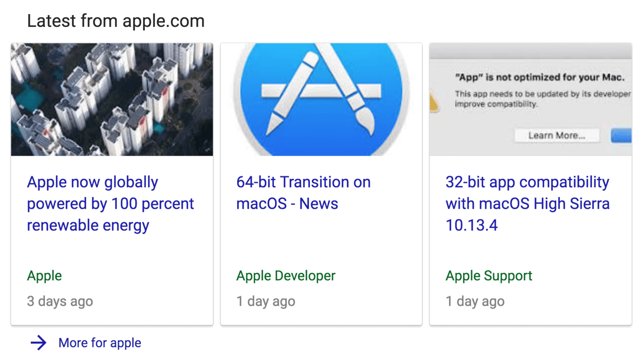Open the '64-bit Transition on macOS - News' link
The height and width of the screenshot is (359, 644).
pyautogui.click(x=303, y=193)
